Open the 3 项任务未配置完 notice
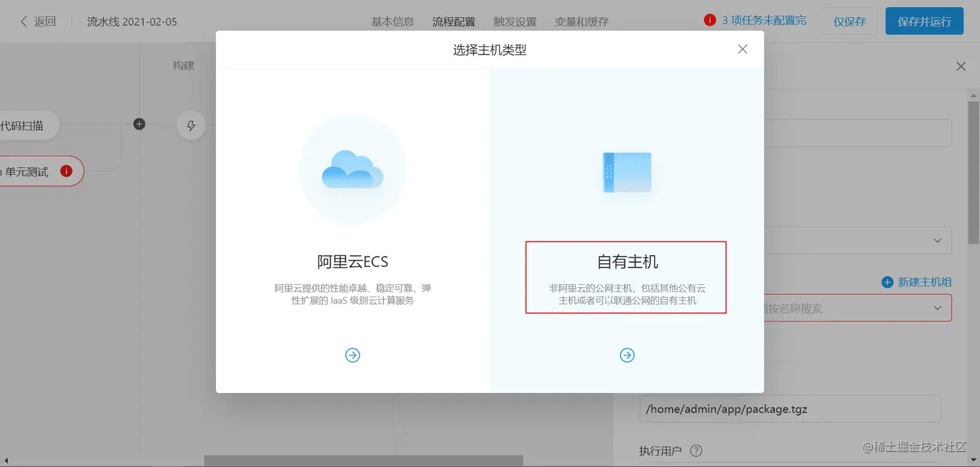Viewport: 980px width, 467px height. pos(764,21)
